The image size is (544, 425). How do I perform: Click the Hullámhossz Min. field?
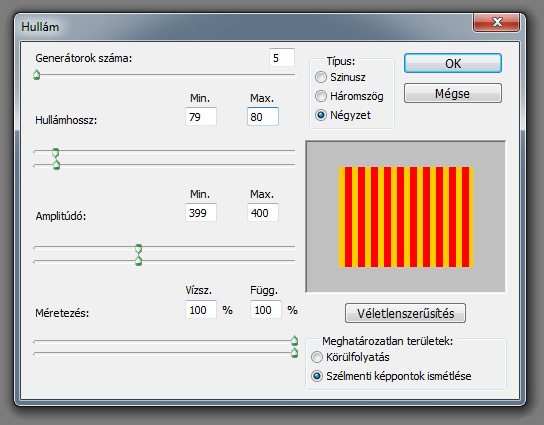(x=201, y=117)
